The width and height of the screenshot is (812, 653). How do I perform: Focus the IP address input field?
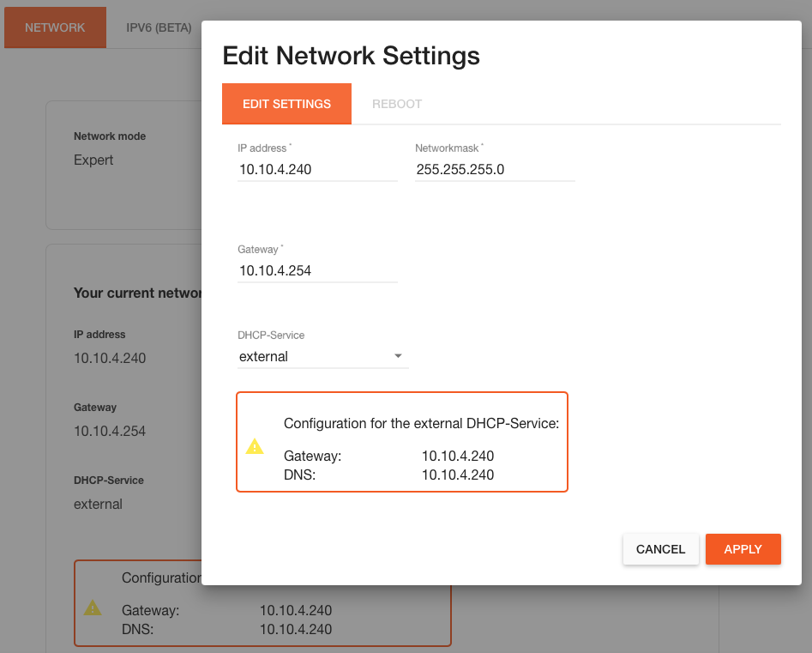pyautogui.click(x=317, y=169)
